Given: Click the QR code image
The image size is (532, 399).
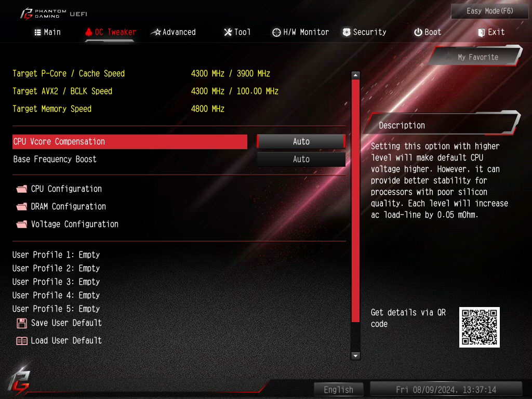Looking at the screenshot, I should tap(480, 327).
